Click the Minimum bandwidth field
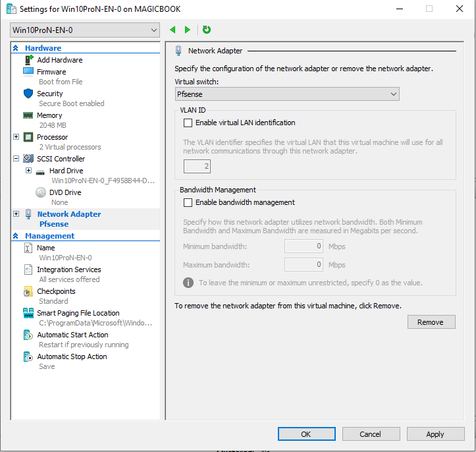 pos(304,246)
